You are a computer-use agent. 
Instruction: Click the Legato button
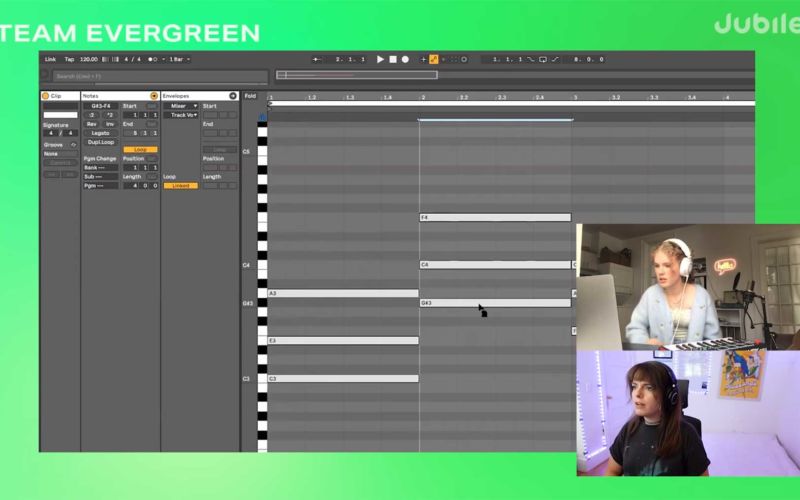point(100,133)
